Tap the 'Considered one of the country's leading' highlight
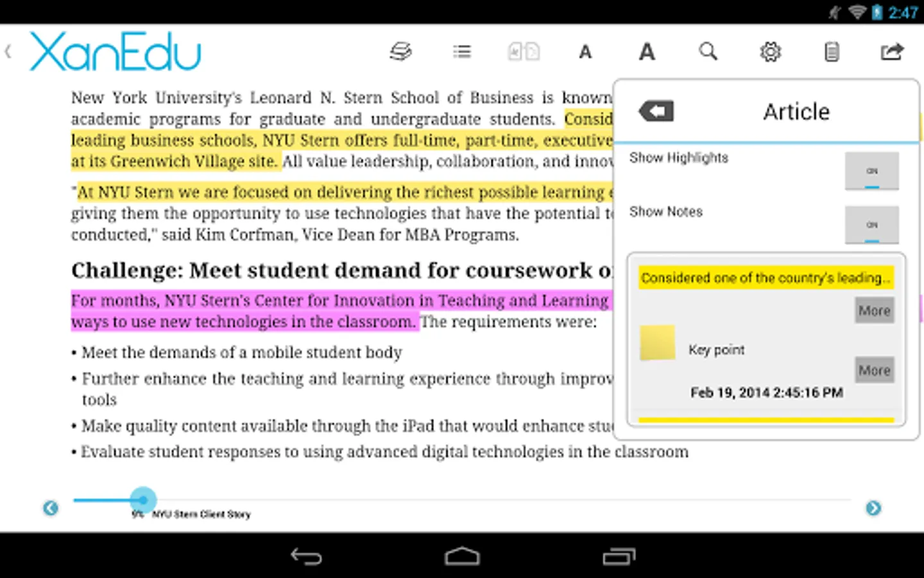Viewport: 924px width, 578px height. click(766, 278)
